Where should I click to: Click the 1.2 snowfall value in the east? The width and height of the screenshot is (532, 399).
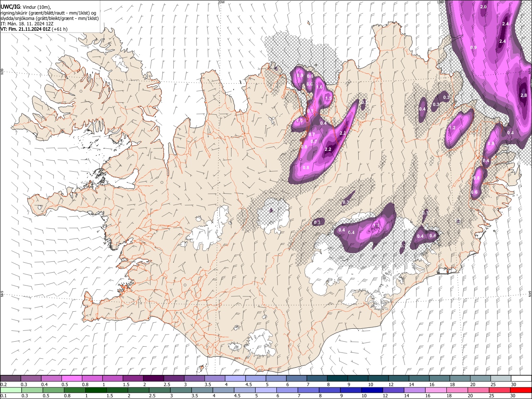tap(453, 128)
